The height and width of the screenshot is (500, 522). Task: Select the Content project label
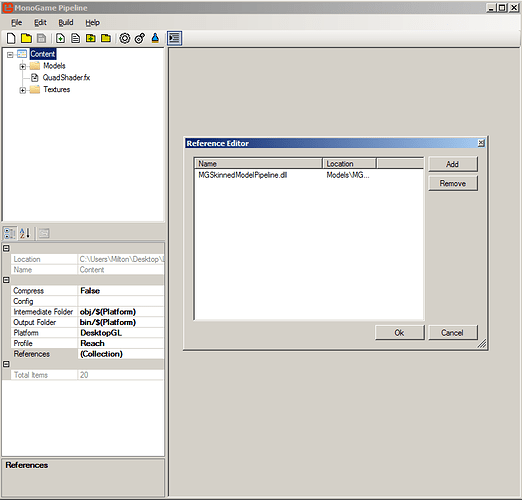pos(43,54)
